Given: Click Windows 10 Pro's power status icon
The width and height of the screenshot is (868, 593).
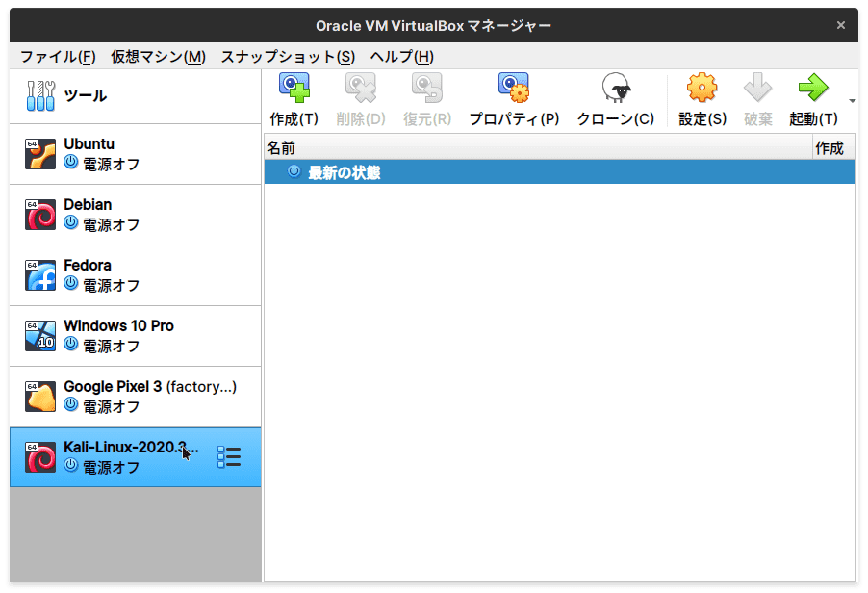Looking at the screenshot, I should (71, 344).
